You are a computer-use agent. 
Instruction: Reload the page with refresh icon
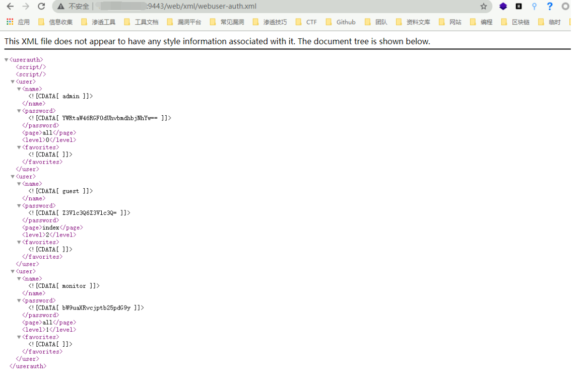(41, 7)
